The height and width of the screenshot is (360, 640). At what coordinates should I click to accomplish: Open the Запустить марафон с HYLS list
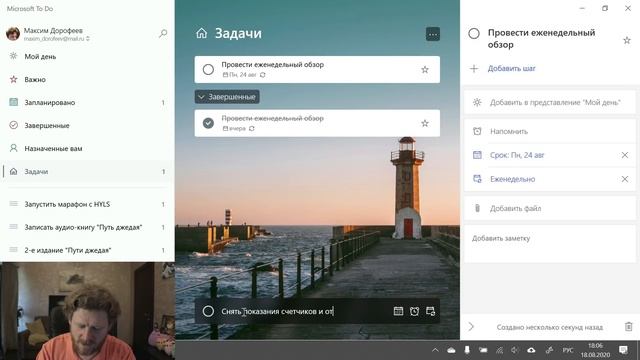88,204
